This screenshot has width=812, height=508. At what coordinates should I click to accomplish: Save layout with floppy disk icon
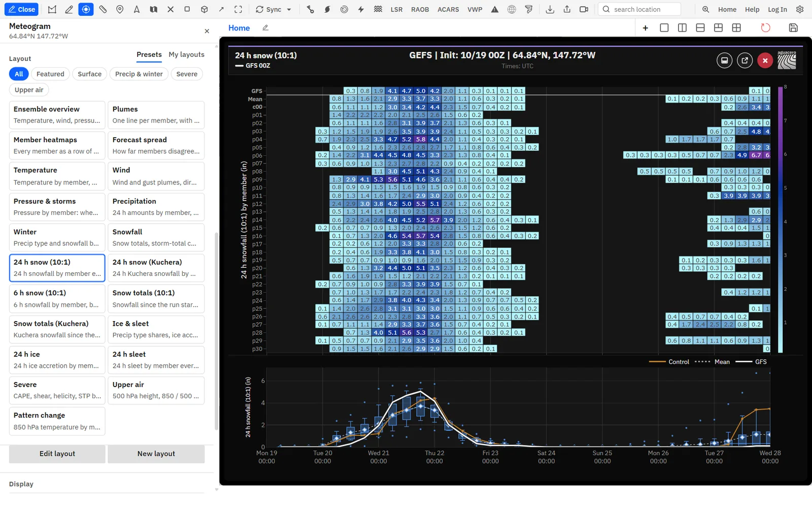793,28
